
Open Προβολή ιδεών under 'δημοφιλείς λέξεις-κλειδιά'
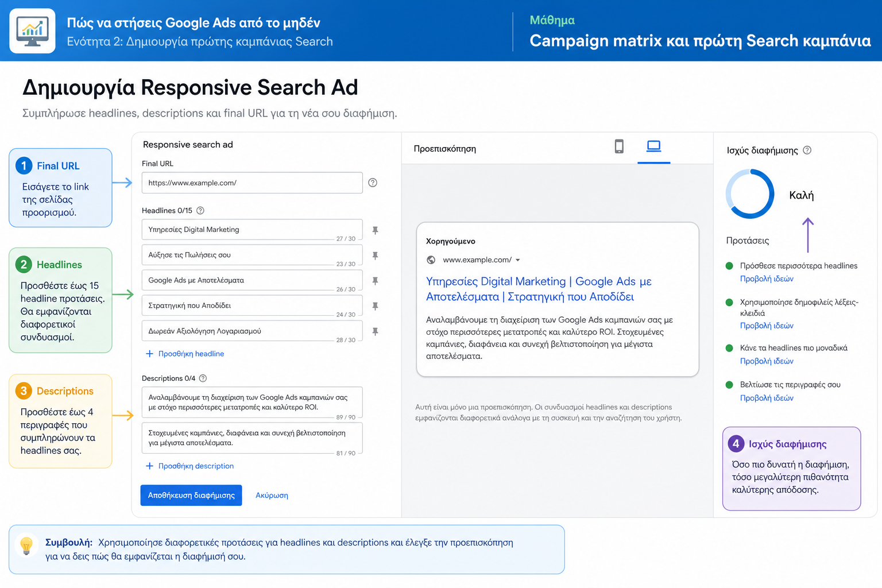pos(767,326)
